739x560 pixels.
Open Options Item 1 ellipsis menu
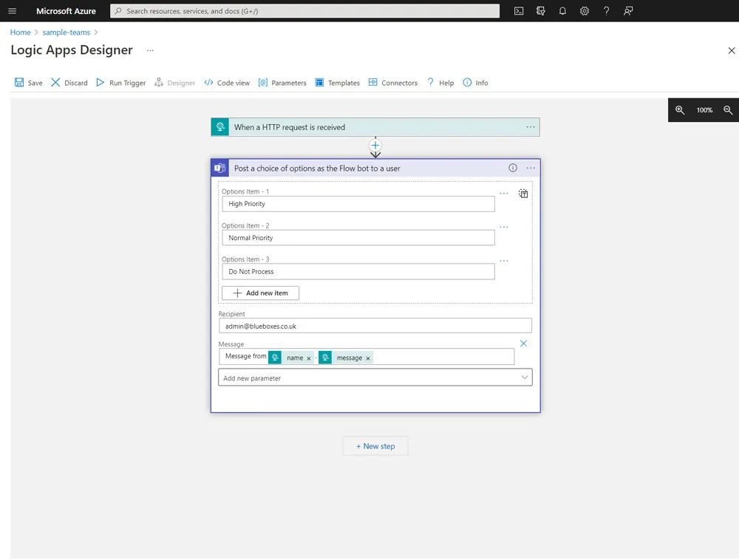[x=504, y=193]
